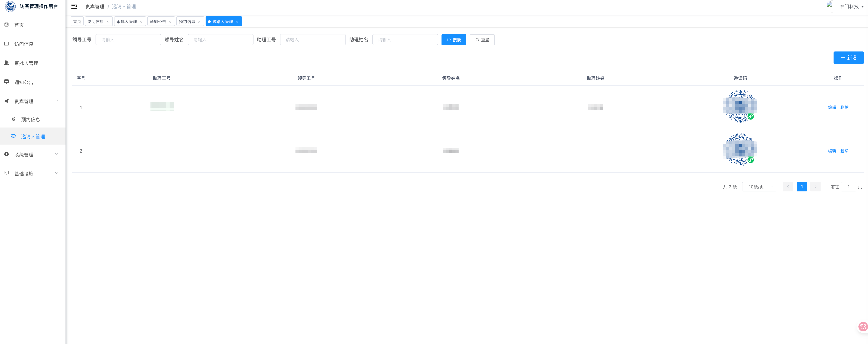Click the first row's invitation QR code
Viewport: 868px width, 344px height.
[x=740, y=106]
